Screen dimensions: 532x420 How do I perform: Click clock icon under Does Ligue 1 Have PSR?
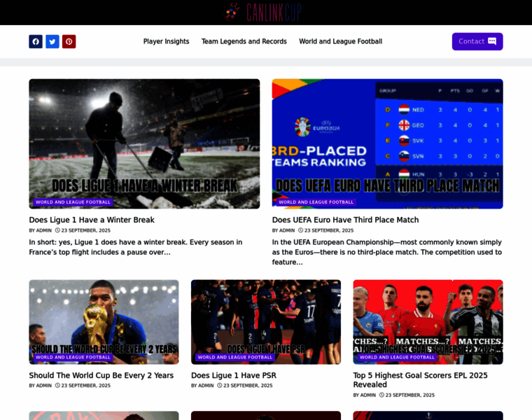coord(220,386)
